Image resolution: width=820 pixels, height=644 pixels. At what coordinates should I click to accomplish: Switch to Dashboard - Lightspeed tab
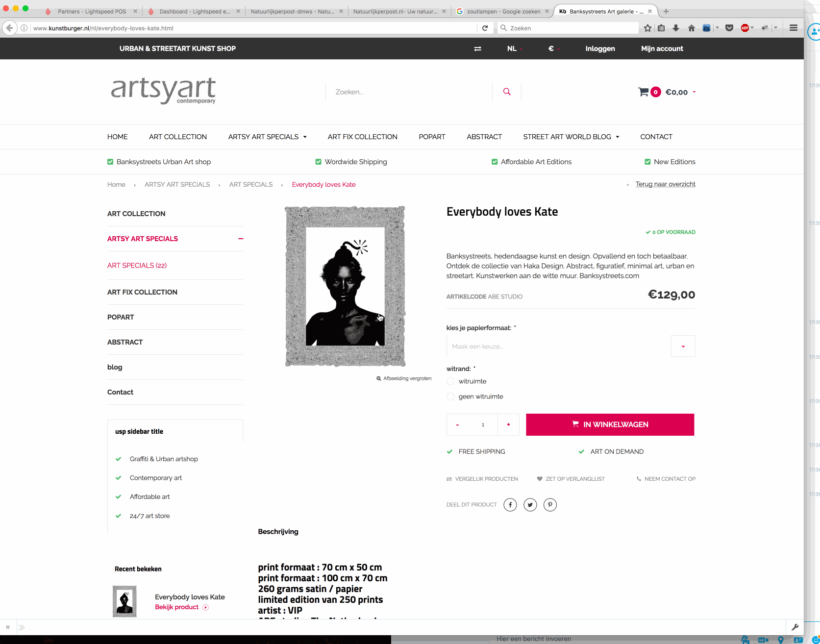tap(195, 11)
